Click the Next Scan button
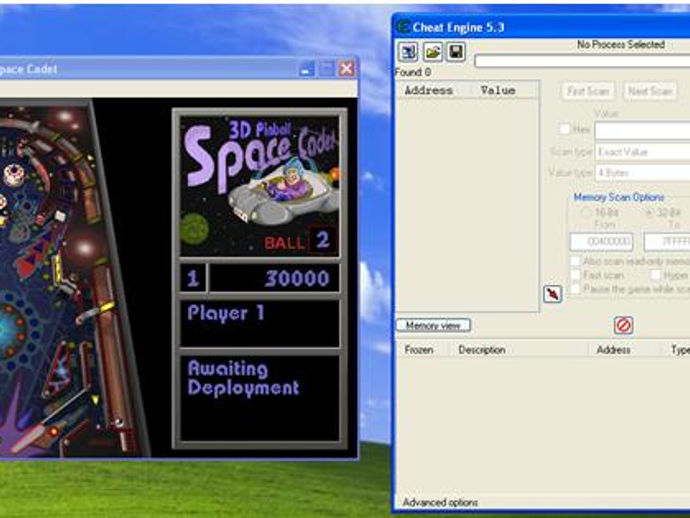 [650, 92]
